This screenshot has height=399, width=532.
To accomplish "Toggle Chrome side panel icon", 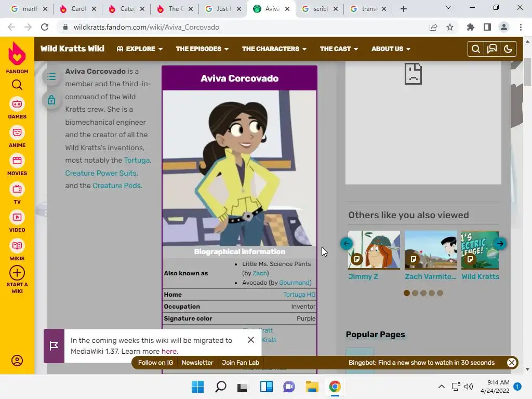I will pyautogui.click(x=487, y=27).
